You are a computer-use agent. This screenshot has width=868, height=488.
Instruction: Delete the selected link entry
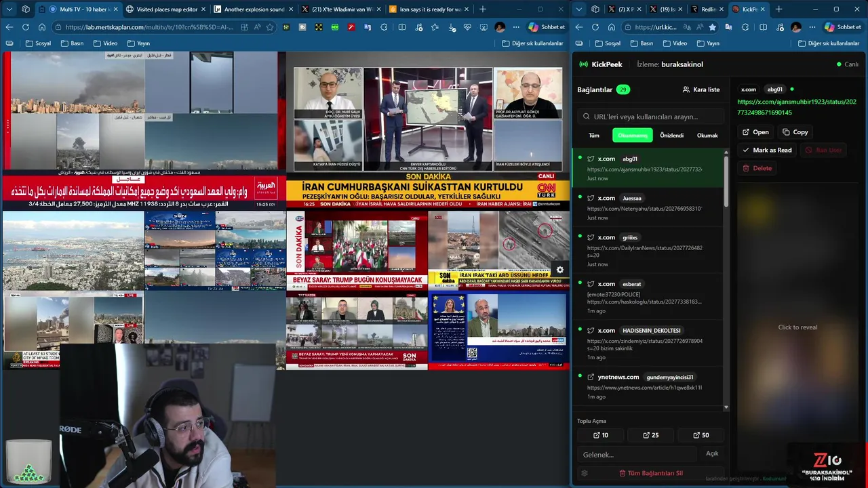[757, 168]
